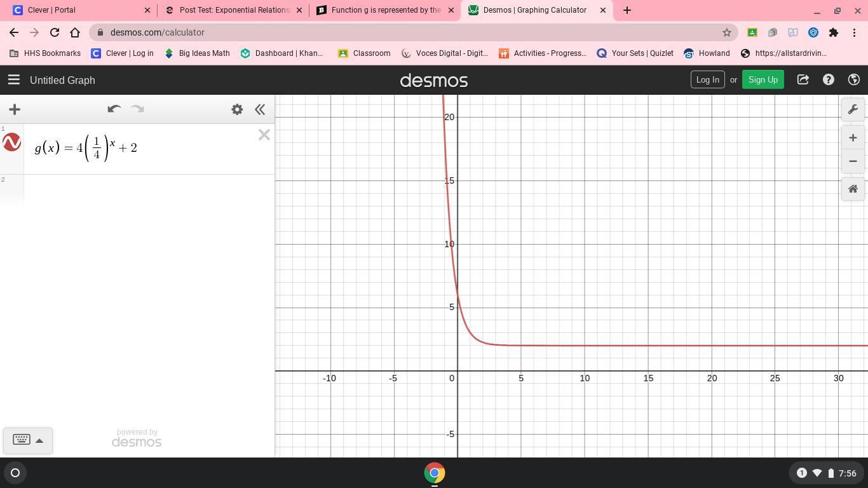Open the Chrome three-dot menu
This screenshot has width=868, height=488.
[x=854, y=32]
